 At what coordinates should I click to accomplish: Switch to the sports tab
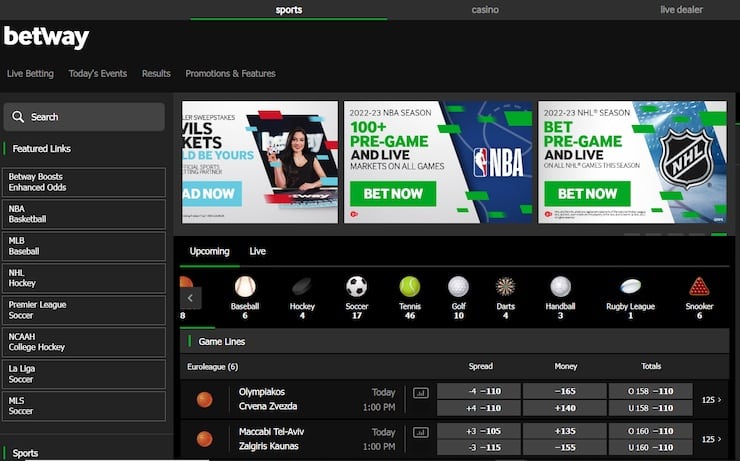pos(289,10)
